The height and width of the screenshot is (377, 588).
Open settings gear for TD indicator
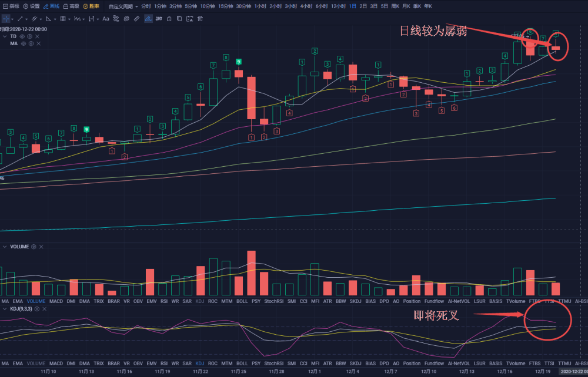[x=29, y=36]
